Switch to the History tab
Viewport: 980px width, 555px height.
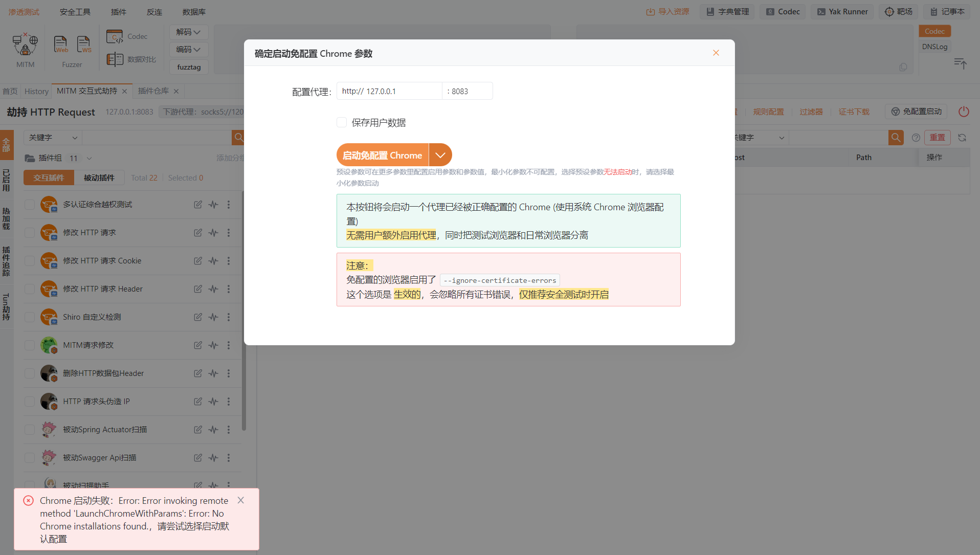click(x=36, y=91)
